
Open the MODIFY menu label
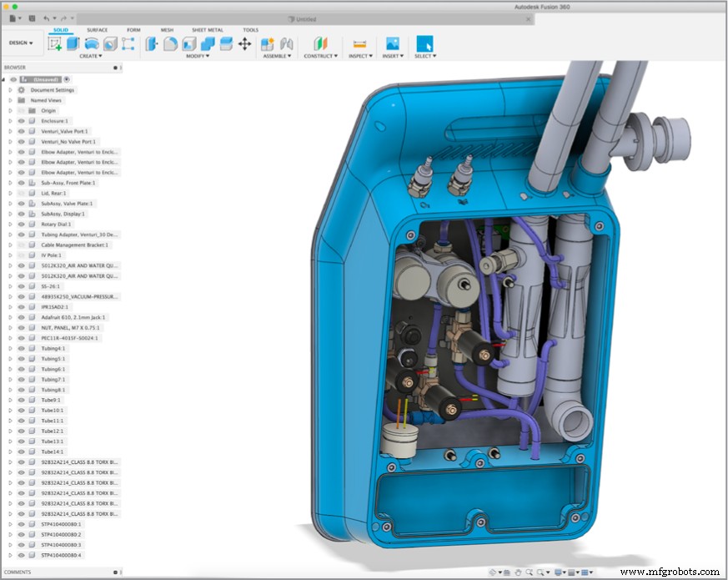197,56
